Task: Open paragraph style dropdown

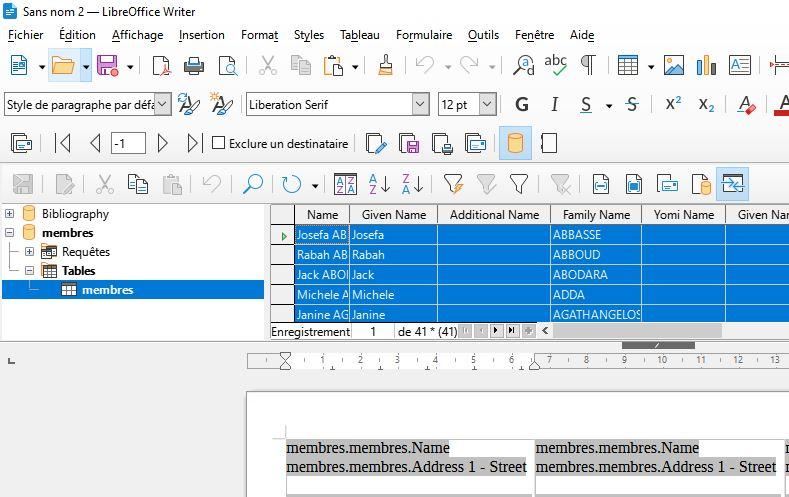Action: pyautogui.click(x=162, y=105)
